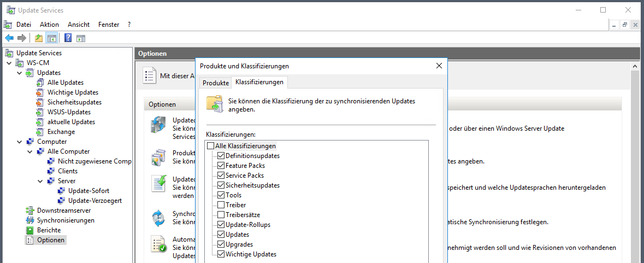This screenshot has width=644, height=263.
Task: Select Nicht zugewiesene Computer in tree
Action: click(94, 161)
